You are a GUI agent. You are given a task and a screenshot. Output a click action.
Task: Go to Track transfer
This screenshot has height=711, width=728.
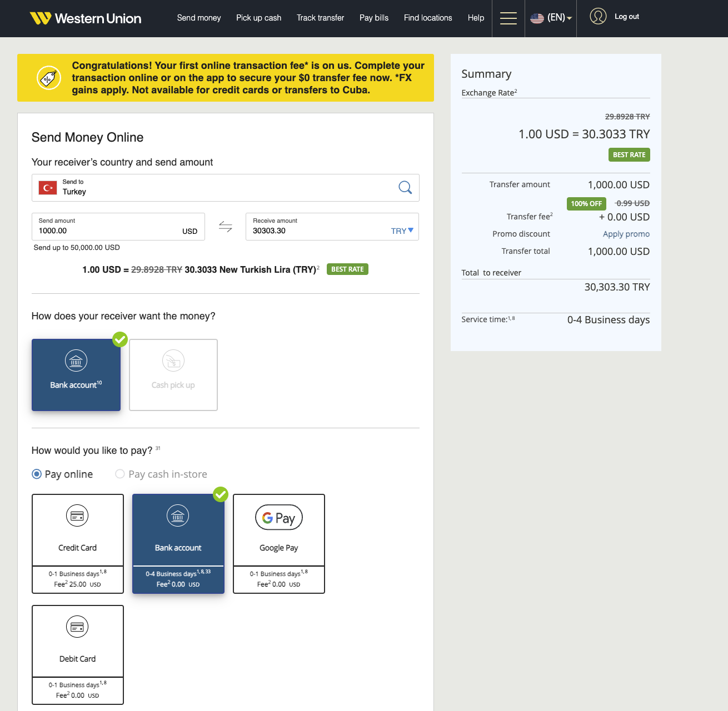tap(321, 18)
